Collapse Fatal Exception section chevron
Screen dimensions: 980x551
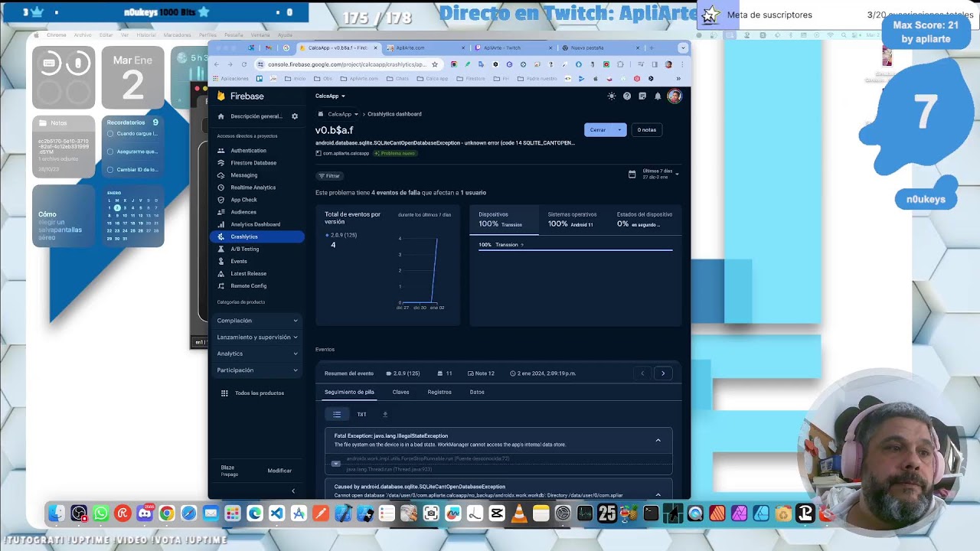point(658,440)
